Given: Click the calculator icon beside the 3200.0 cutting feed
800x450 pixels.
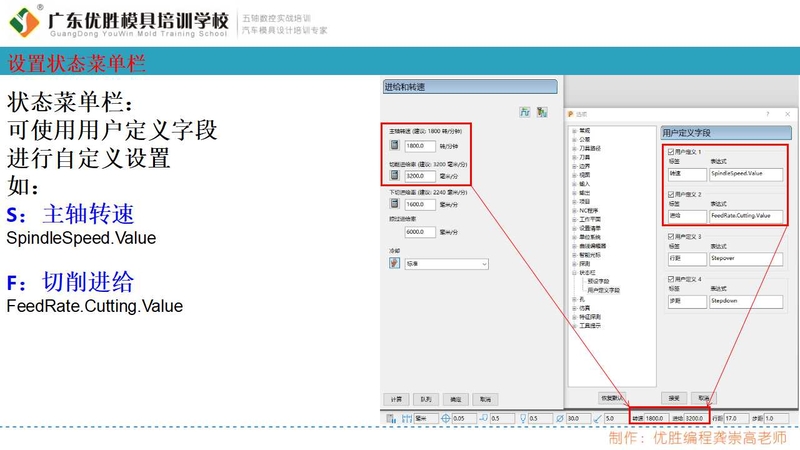Looking at the screenshot, I should coord(394,176).
